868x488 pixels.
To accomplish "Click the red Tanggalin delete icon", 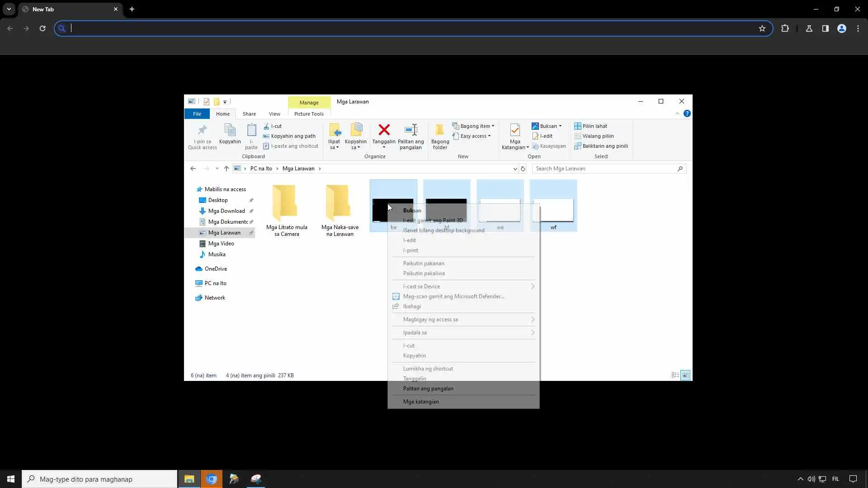I will point(384,131).
